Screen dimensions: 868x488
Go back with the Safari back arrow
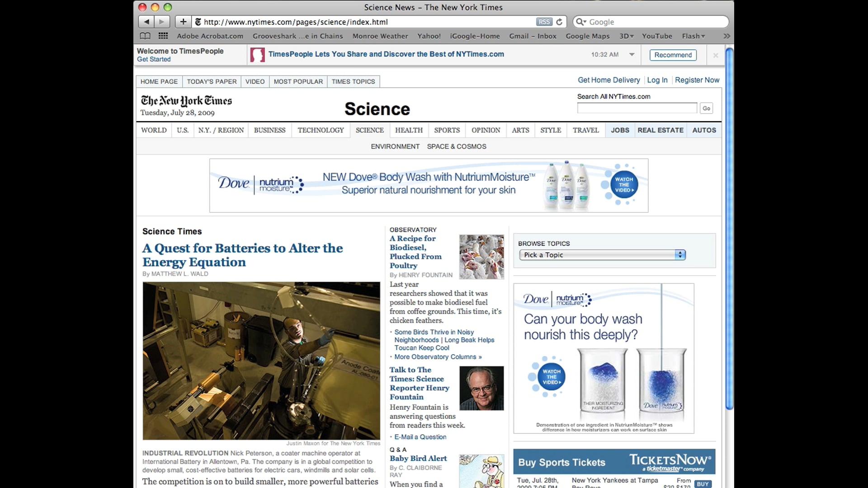[x=146, y=22]
